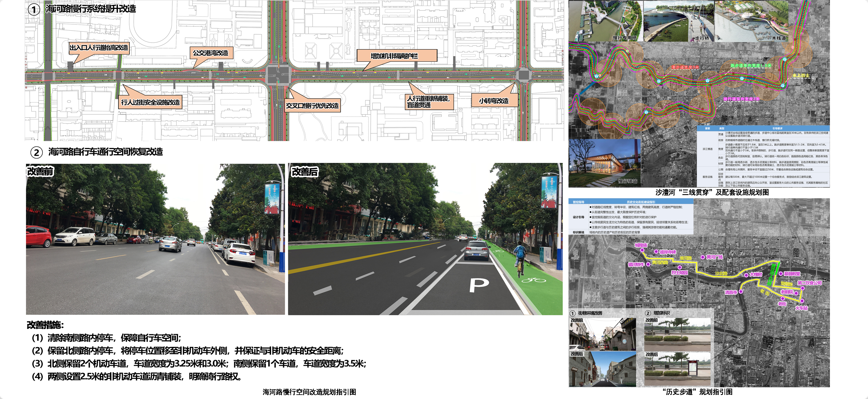This screenshot has width=868, height=399.
Task: Click the 改善前 label on left photo
Action: tap(40, 171)
